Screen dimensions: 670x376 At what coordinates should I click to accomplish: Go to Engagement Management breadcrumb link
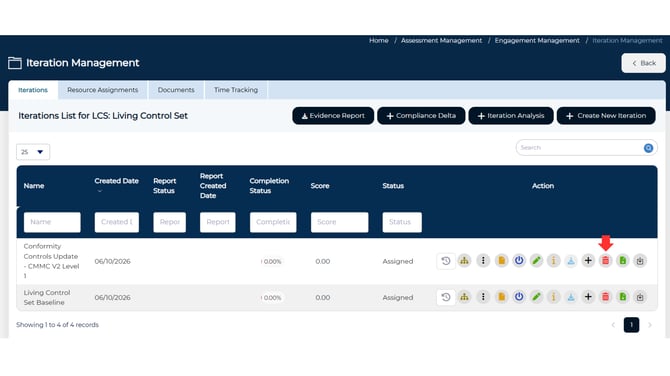point(537,41)
